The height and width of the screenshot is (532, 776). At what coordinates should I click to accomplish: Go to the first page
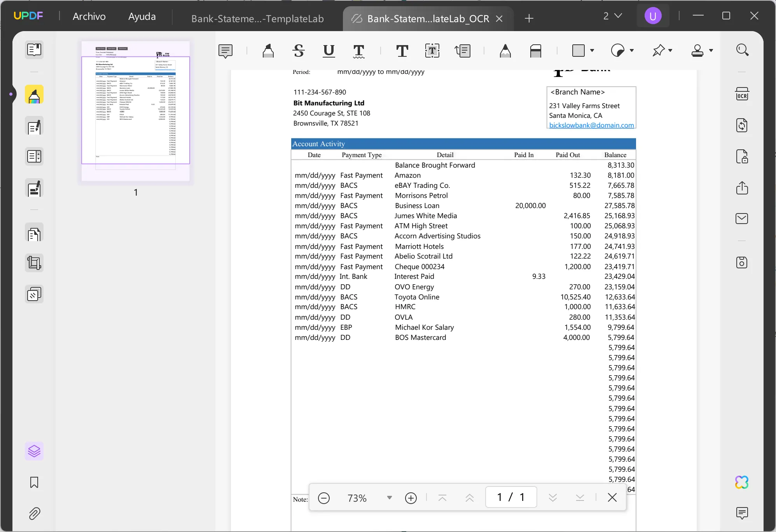(x=442, y=498)
